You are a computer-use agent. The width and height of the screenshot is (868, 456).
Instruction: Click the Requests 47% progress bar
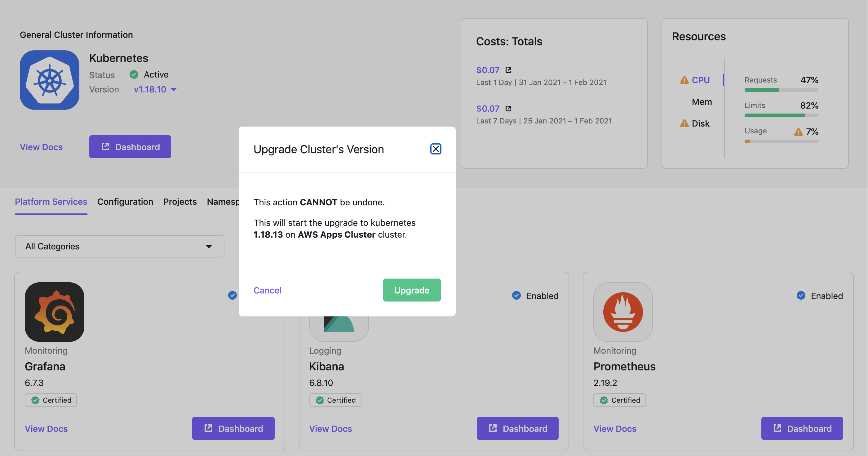(x=782, y=90)
